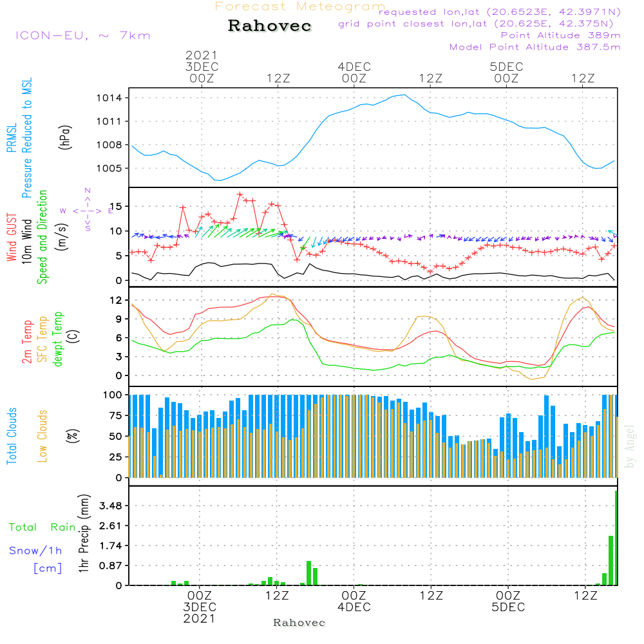Click the '[cm]' snow unit label

[48, 569]
